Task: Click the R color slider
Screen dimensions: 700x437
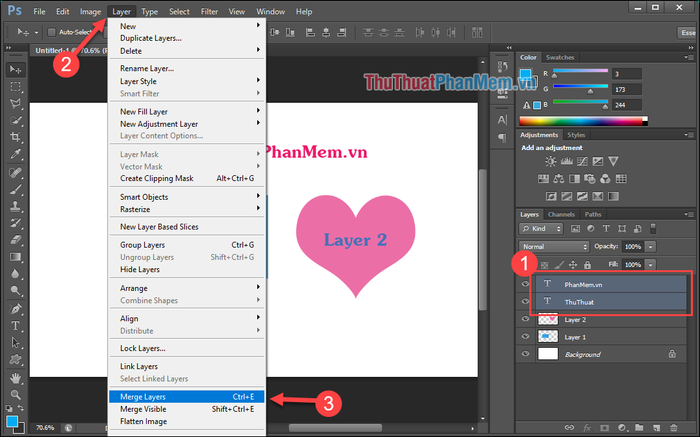Action: point(580,71)
